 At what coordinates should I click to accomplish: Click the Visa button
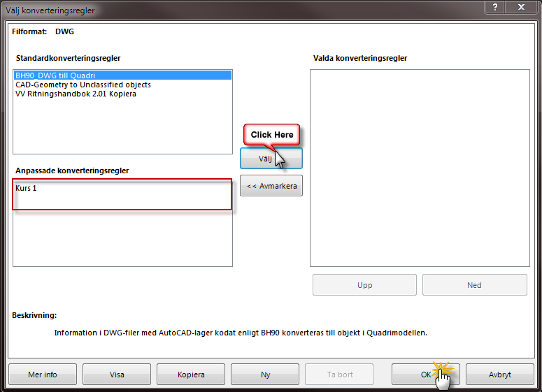[117, 375]
